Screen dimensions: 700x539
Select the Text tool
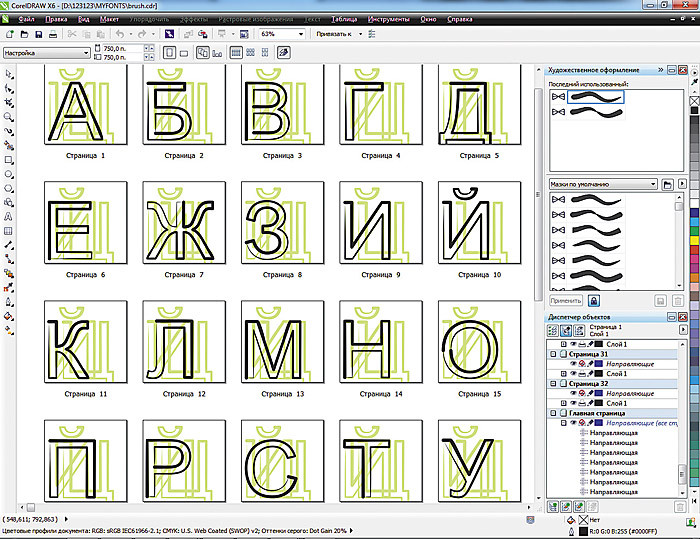[x=9, y=217]
